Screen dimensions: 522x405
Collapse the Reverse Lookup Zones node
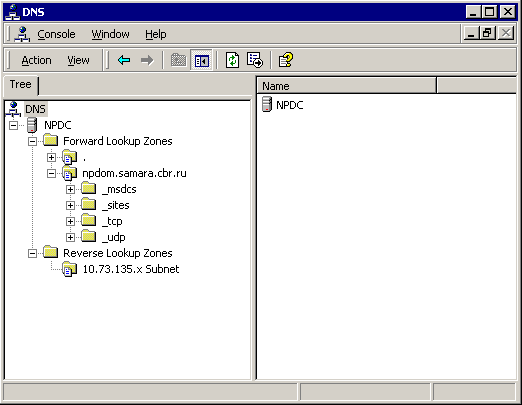point(32,253)
